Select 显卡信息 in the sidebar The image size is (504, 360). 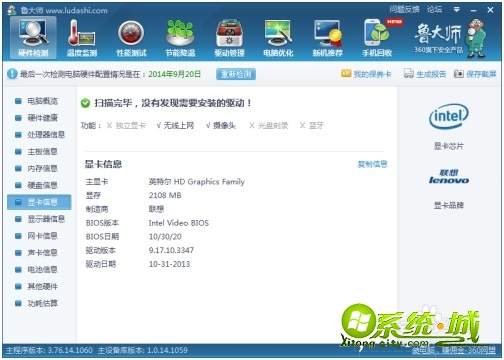click(39, 202)
